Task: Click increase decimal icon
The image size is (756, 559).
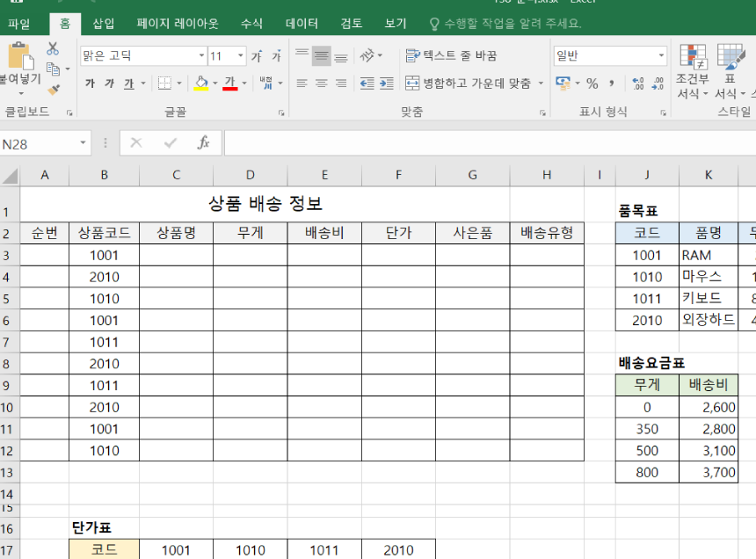Action: [x=638, y=83]
